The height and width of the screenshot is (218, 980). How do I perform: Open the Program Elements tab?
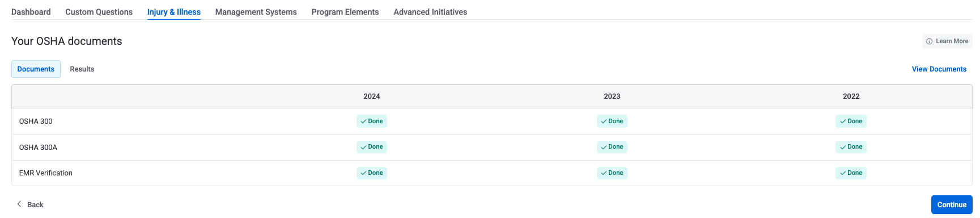pos(345,12)
